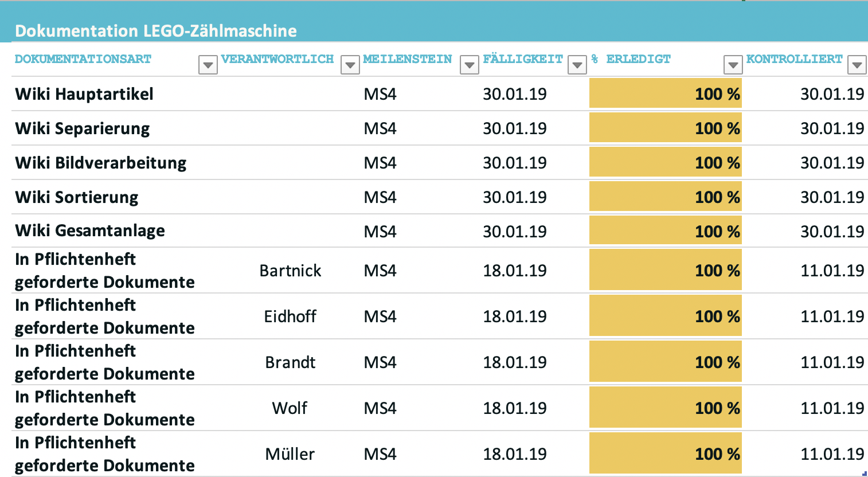This screenshot has width=868, height=477.
Task: Click the Wiki Separierung cell
Action: 83,128
